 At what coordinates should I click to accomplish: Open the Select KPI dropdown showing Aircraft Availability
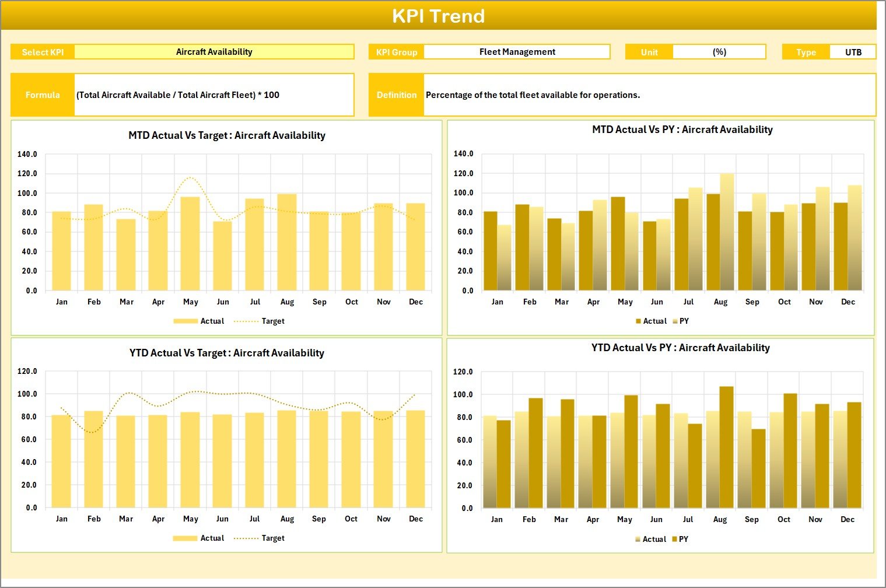tap(214, 52)
